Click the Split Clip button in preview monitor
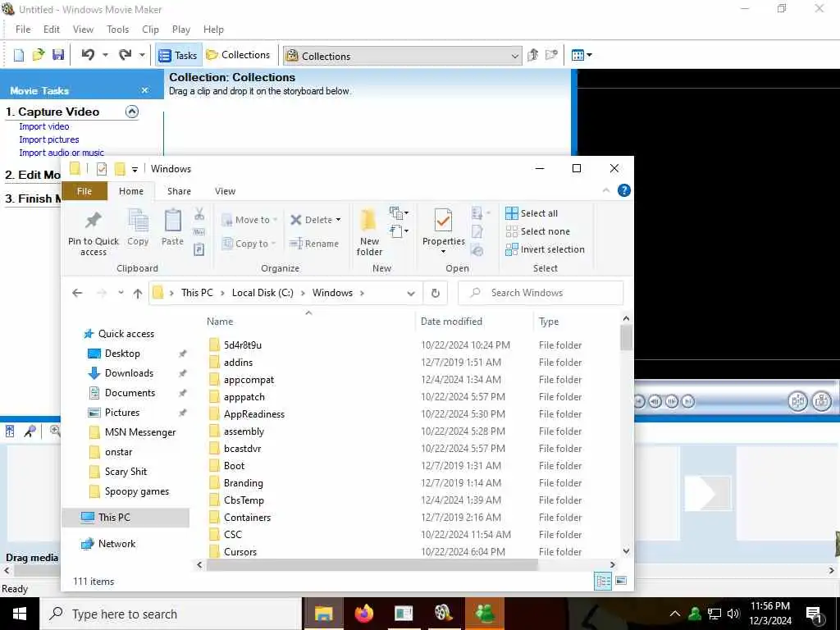The width and height of the screenshot is (840, 630). click(x=797, y=400)
